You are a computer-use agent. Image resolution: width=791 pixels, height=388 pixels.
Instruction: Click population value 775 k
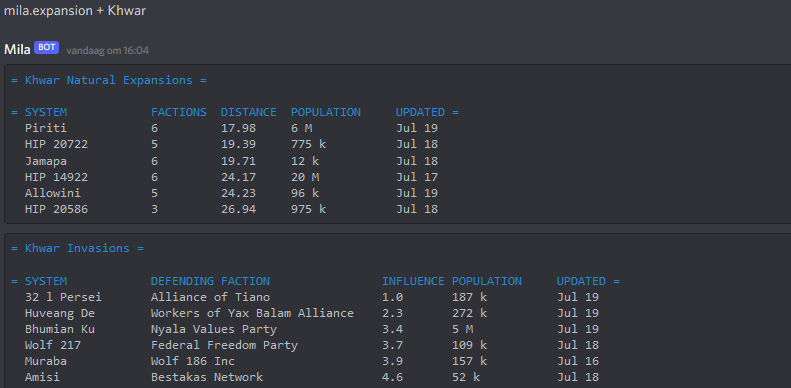tap(308, 144)
